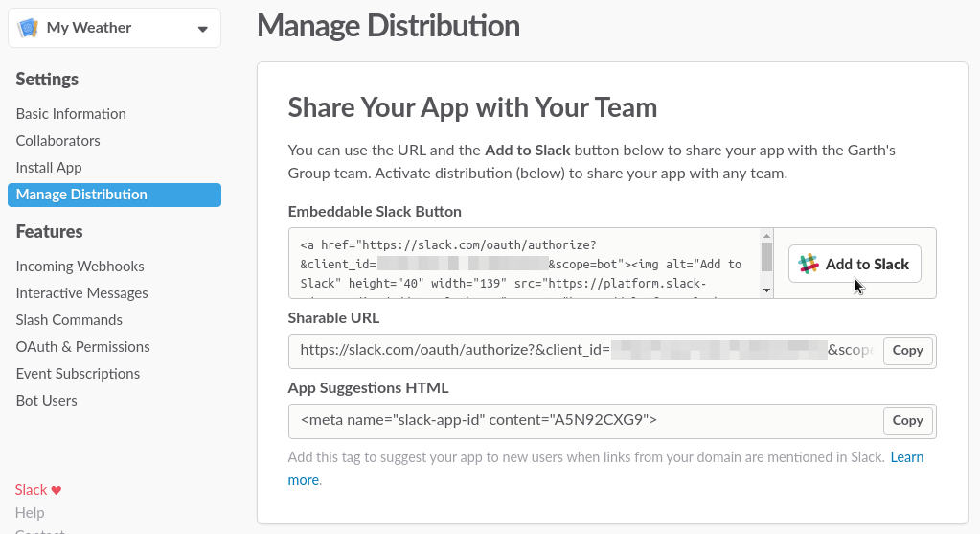Copy the Sharable URL
Viewport: 980px width, 534px height.
click(907, 351)
